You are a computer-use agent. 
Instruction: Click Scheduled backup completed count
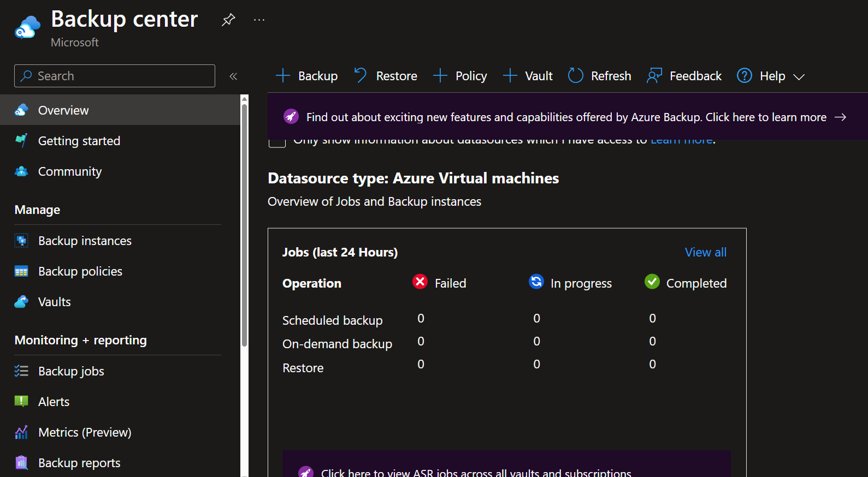(x=652, y=318)
